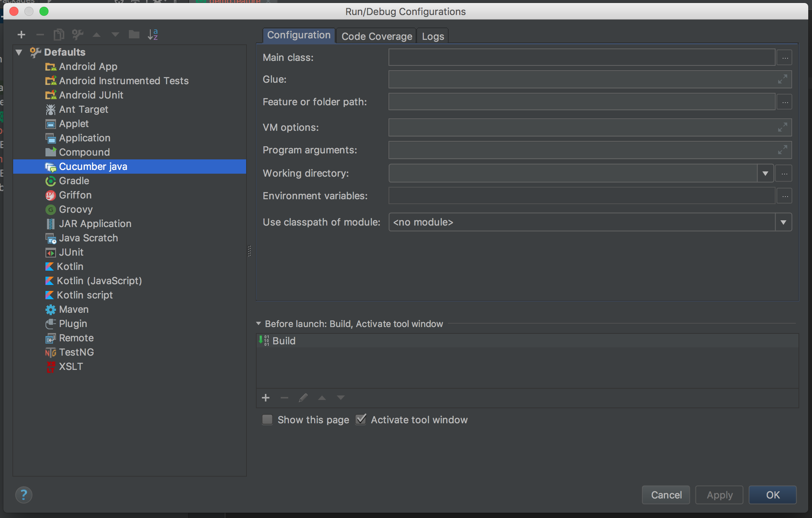The image size is (812, 518).
Task: Click the OK button
Action: [773, 495]
